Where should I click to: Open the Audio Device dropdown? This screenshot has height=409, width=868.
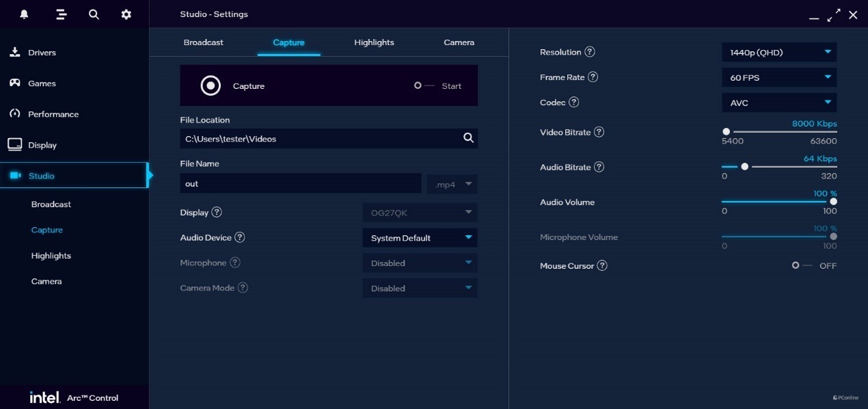point(420,238)
